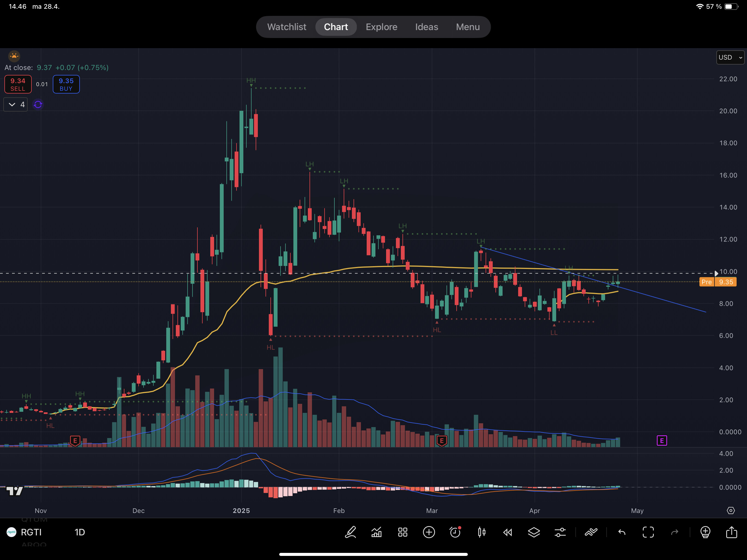Open the object tree layers icon
747x560 pixels.
(534, 532)
